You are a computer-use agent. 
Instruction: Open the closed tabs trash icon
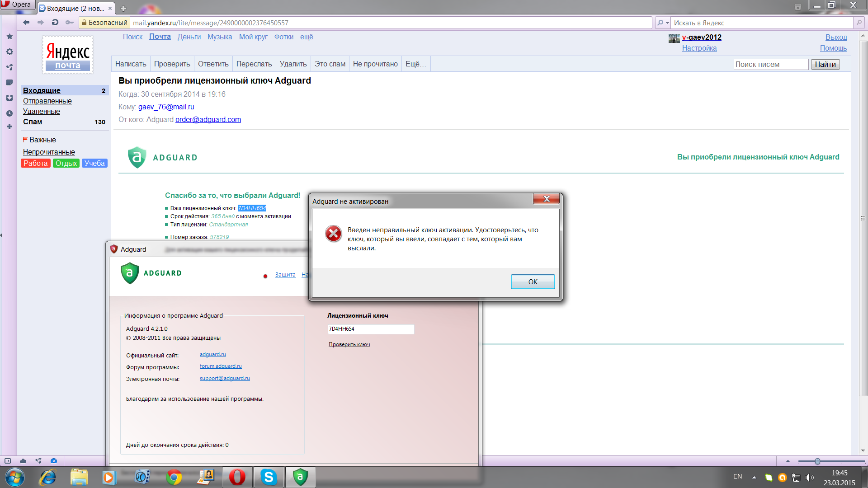tap(798, 7)
